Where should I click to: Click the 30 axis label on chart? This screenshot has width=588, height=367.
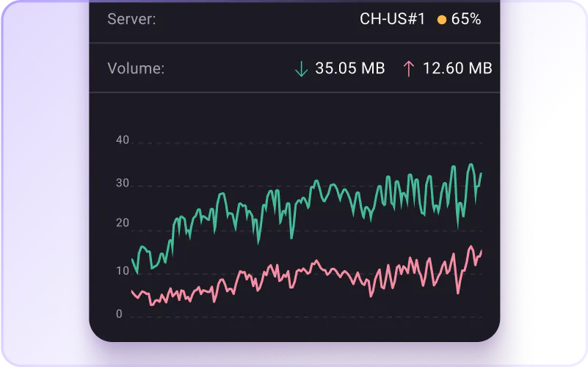[123, 183]
